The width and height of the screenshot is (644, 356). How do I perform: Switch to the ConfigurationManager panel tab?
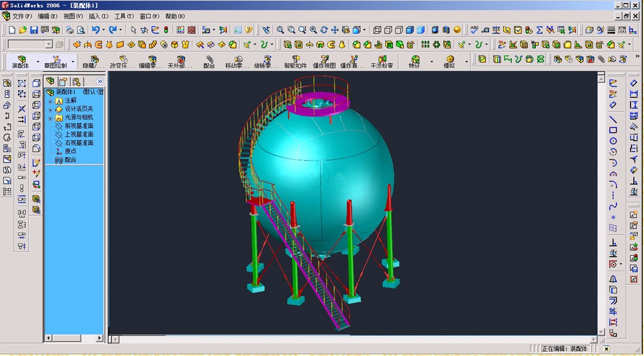click(x=77, y=82)
